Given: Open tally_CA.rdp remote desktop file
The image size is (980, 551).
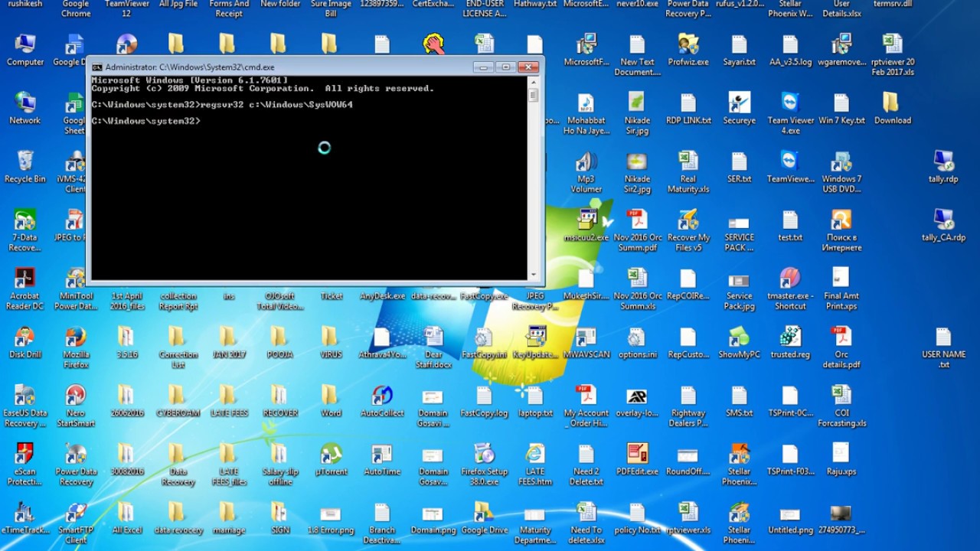Looking at the screenshot, I should pyautogui.click(x=943, y=225).
